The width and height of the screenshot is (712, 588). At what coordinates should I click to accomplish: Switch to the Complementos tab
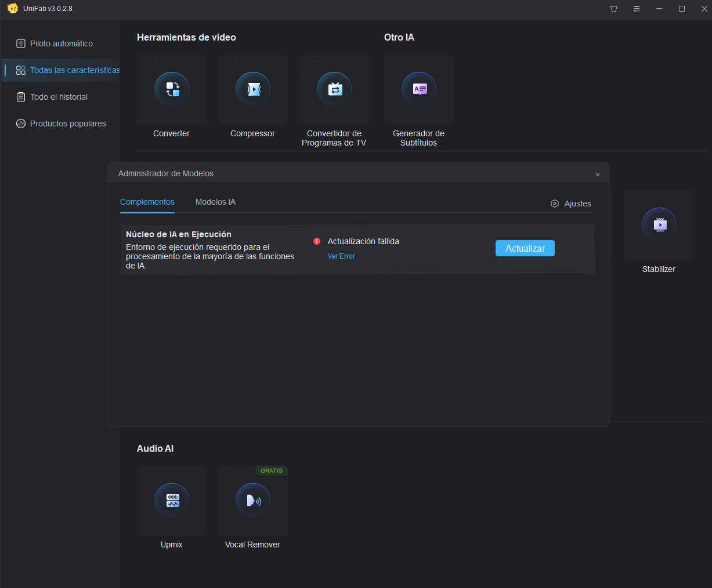[147, 202]
